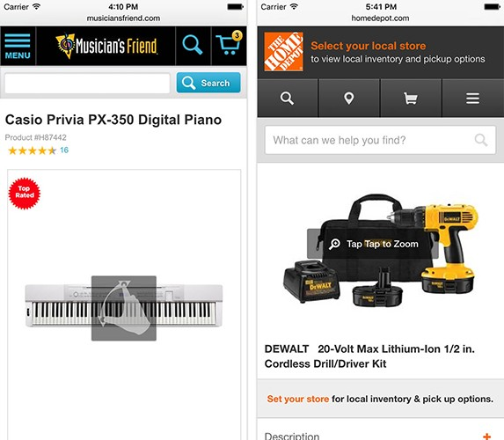Viewport: 504px width, 440px height.
Task: Tap the Top Rated red badge
Action: point(25,194)
